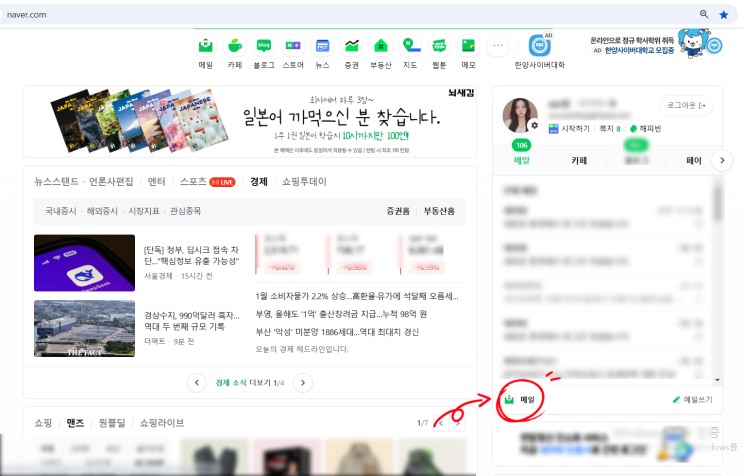743x476 pixels.
Task: Open the DeepSeek news thumbnail
Action: (84, 263)
